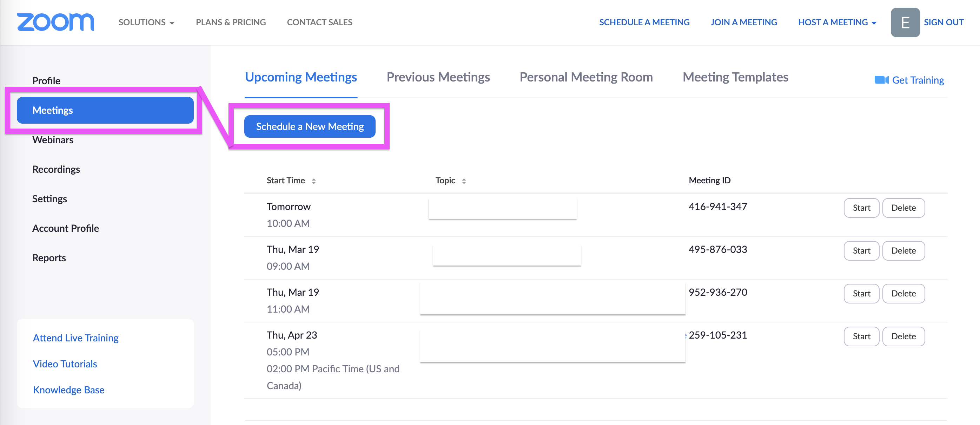Switch to Personal Meeting Room tab
The height and width of the screenshot is (425, 980).
click(586, 77)
